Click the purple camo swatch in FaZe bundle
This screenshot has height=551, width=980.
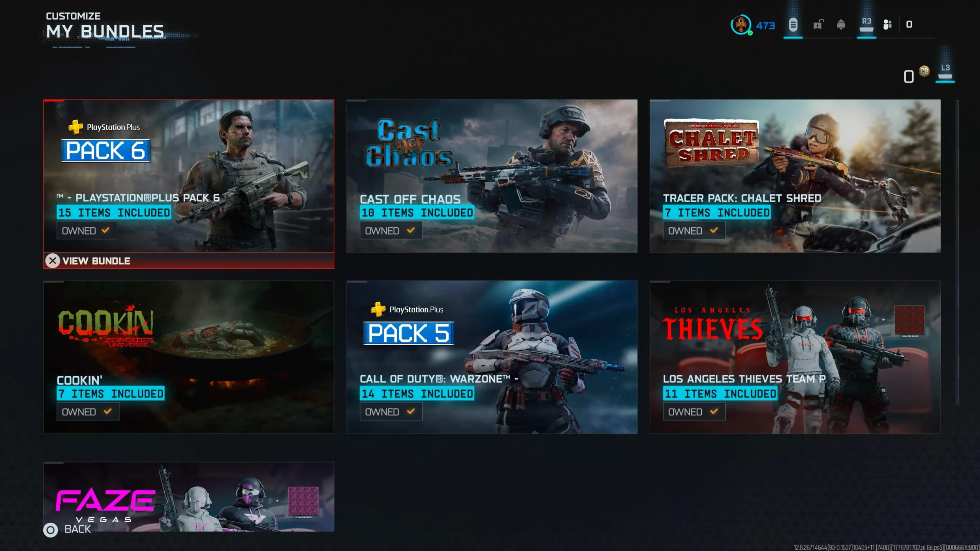click(x=303, y=501)
